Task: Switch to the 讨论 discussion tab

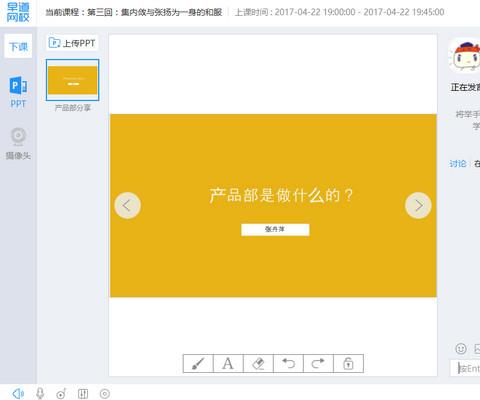Action: (x=458, y=164)
